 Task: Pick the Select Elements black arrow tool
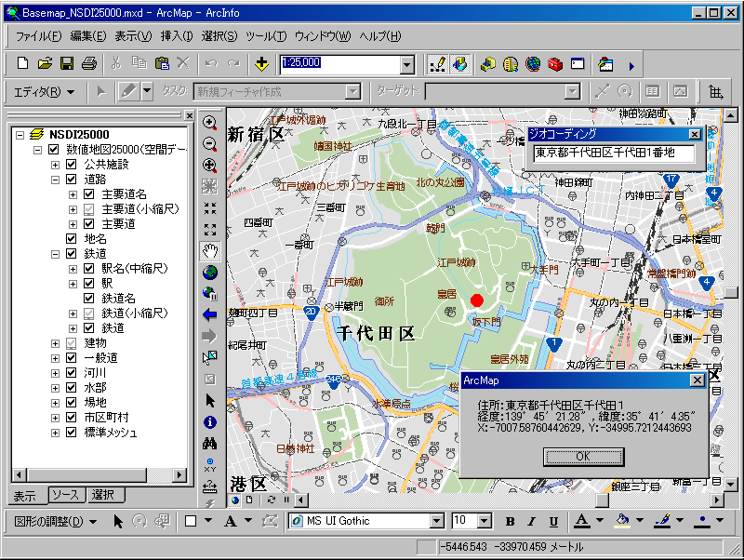tap(210, 401)
